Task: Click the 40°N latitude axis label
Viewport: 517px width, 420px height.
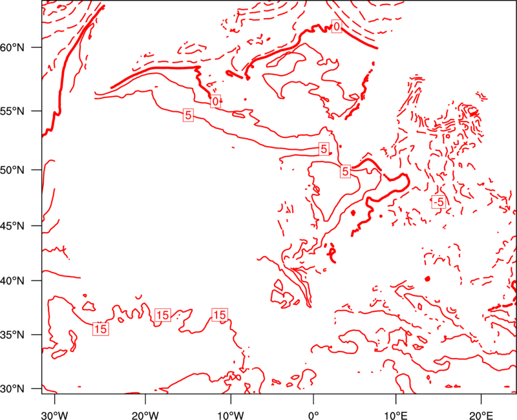Action: [x=12, y=281]
